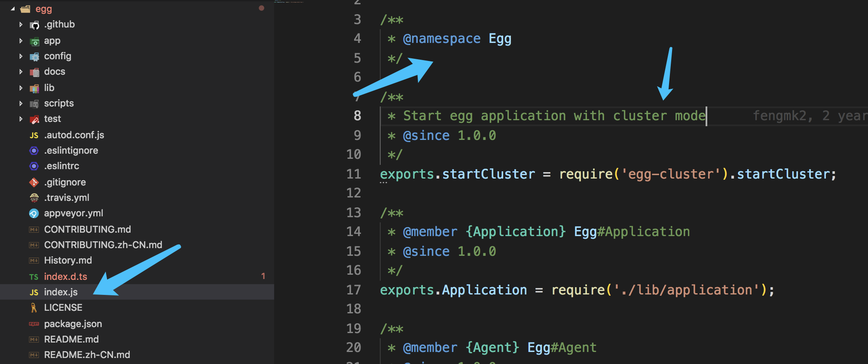Click the .github folder icon

[34, 25]
